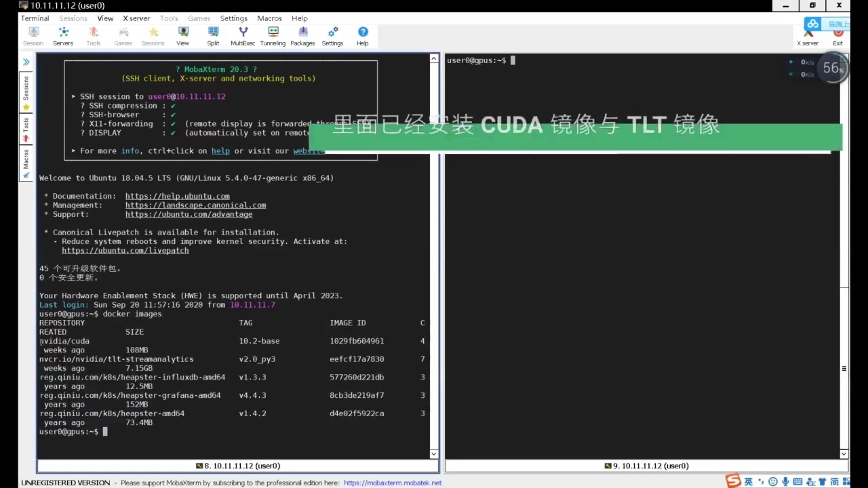The image size is (868, 488).
Task: Click the right terminal prompt cursor
Action: (513, 60)
